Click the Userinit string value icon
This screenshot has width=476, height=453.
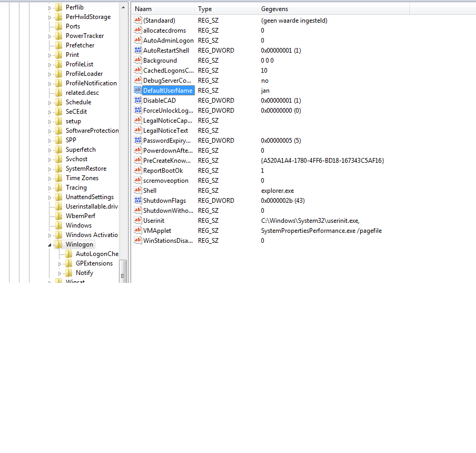click(138, 221)
